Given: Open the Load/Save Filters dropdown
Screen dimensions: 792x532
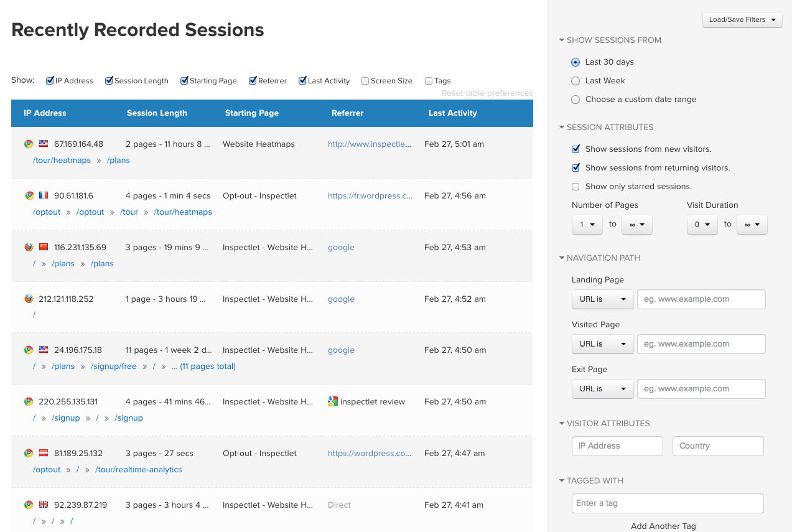Looking at the screenshot, I should (x=742, y=19).
